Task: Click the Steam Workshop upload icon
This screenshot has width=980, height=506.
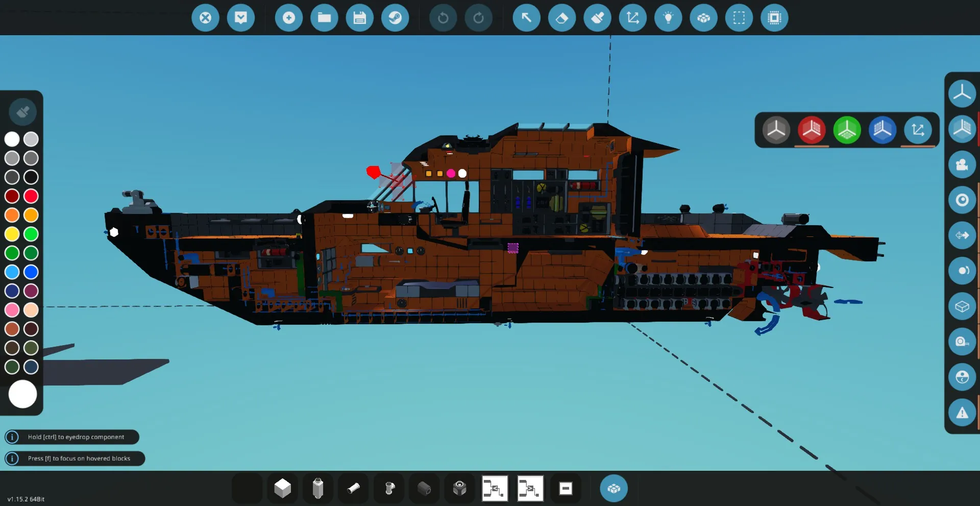Action: [x=395, y=18]
